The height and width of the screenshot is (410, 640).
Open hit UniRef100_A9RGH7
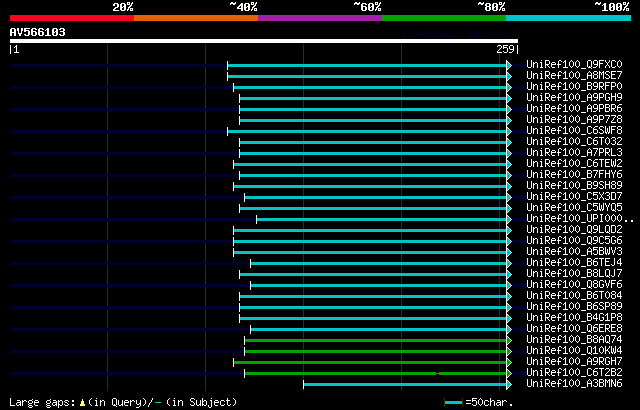(x=574, y=362)
